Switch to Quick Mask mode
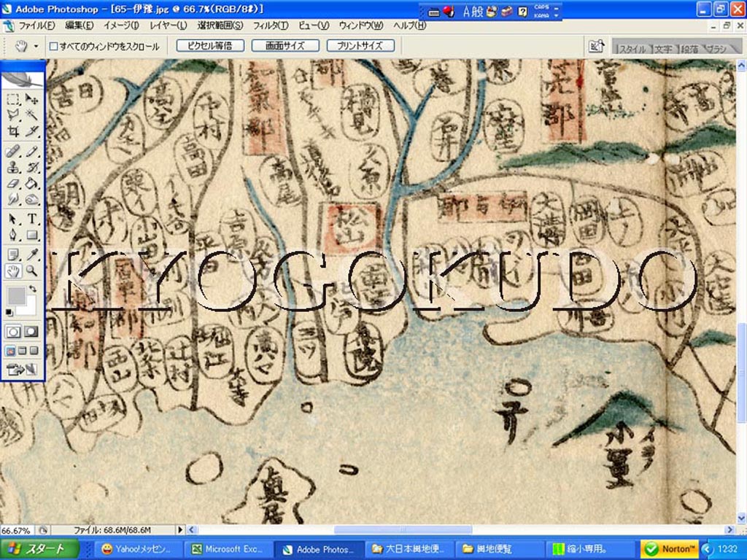This screenshot has width=747, height=560. pos(31,332)
